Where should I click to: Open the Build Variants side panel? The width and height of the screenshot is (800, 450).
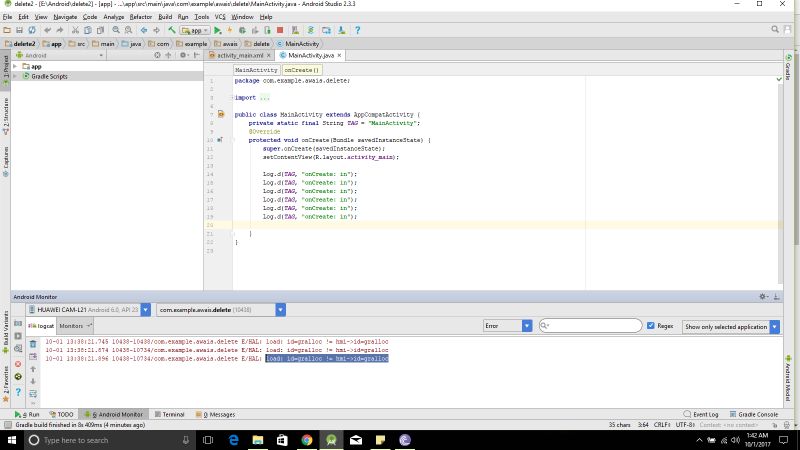(x=6, y=332)
